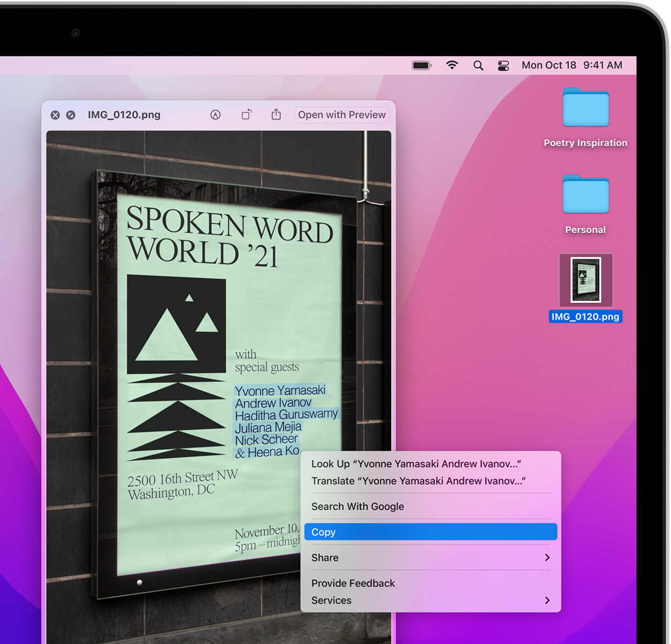
Task: Close the Quick Look window
Action: tap(55, 115)
